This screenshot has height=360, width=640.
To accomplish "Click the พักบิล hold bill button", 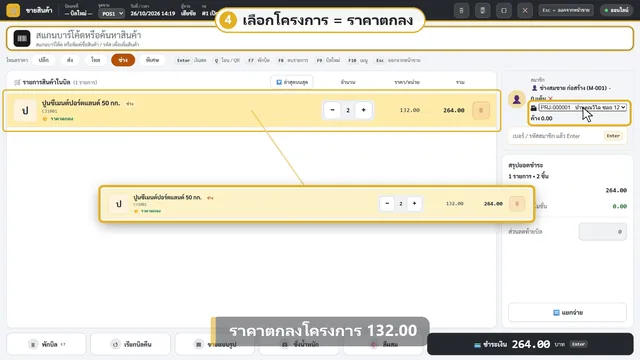I will coord(46,344).
